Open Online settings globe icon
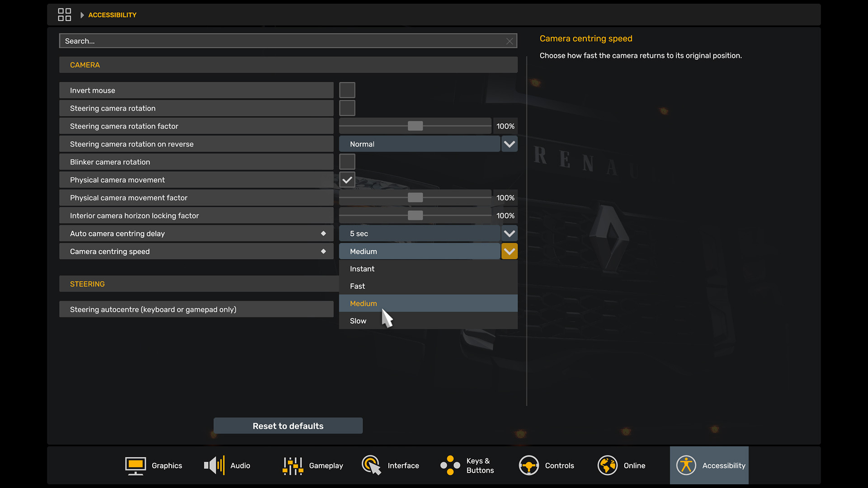This screenshot has width=868, height=488. point(607,465)
